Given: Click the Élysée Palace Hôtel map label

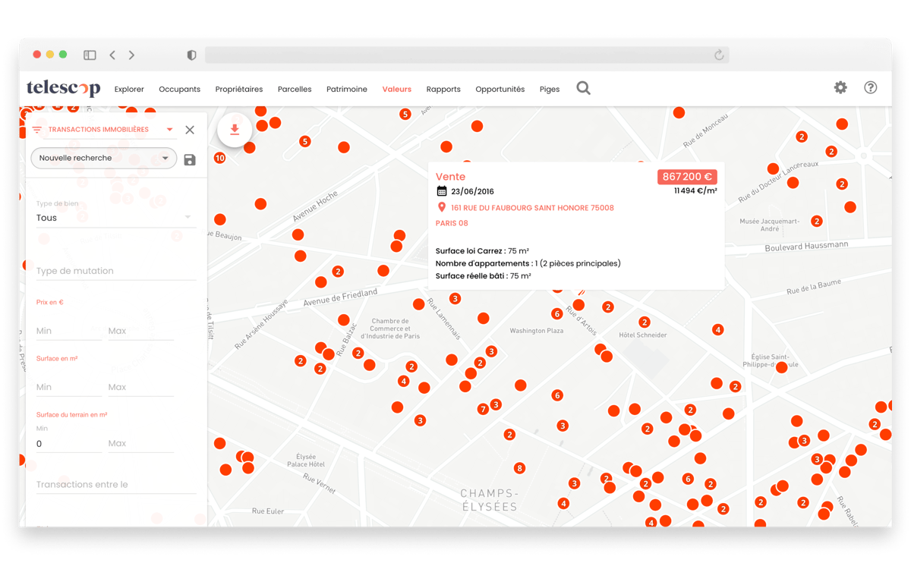Looking at the screenshot, I should pyautogui.click(x=306, y=461).
